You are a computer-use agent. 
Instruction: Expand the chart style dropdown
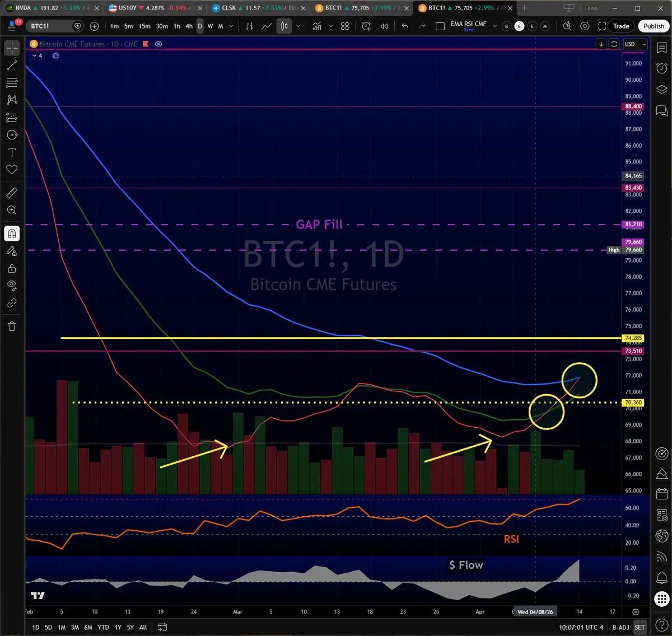298,26
